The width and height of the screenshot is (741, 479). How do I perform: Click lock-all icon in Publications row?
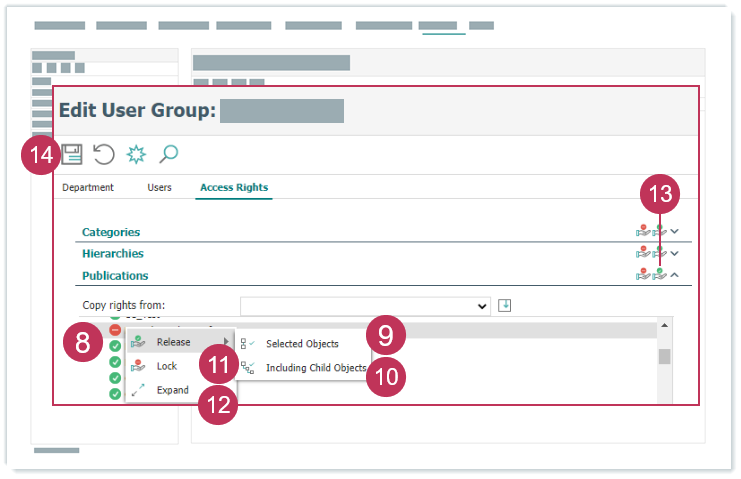tap(643, 275)
